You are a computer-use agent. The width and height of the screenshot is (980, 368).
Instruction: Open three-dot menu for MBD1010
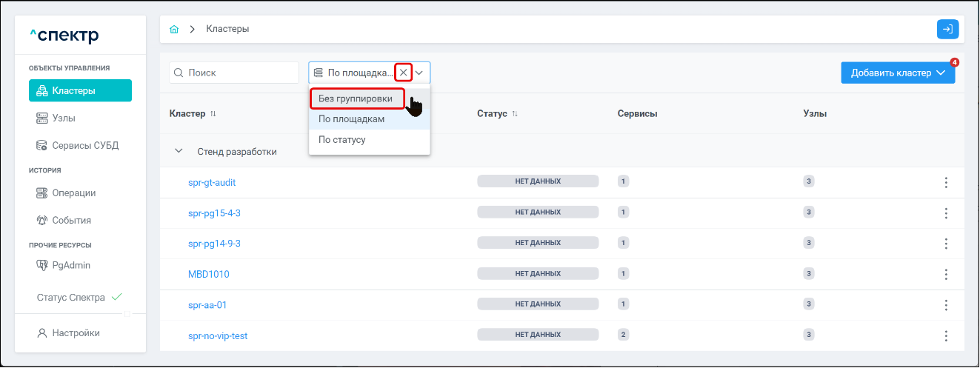[946, 274]
